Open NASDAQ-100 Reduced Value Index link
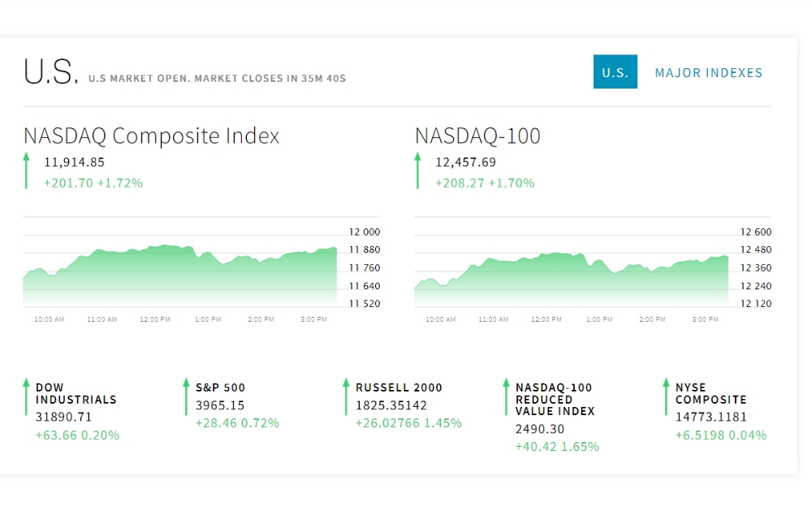The height and width of the screenshot is (511, 812). (555, 399)
